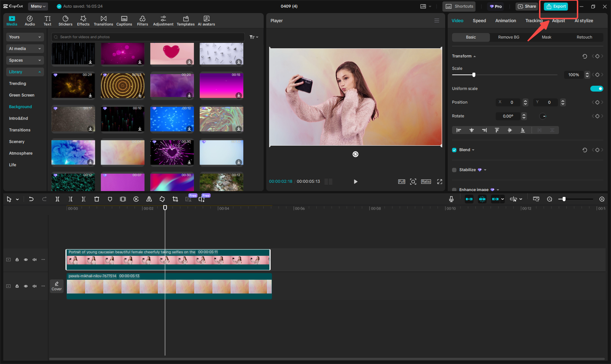Toggle Uniform scale off

pyautogui.click(x=596, y=88)
